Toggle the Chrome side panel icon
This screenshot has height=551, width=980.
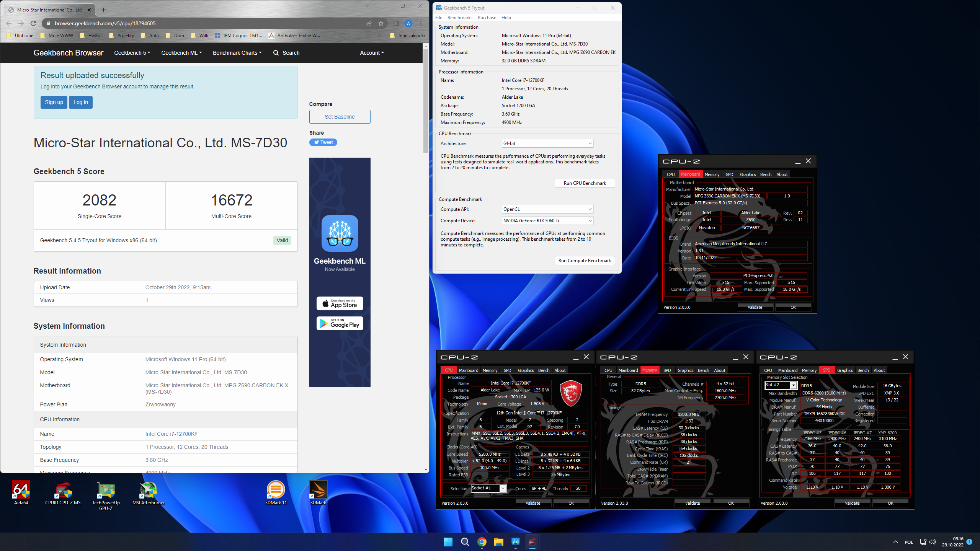(396, 23)
